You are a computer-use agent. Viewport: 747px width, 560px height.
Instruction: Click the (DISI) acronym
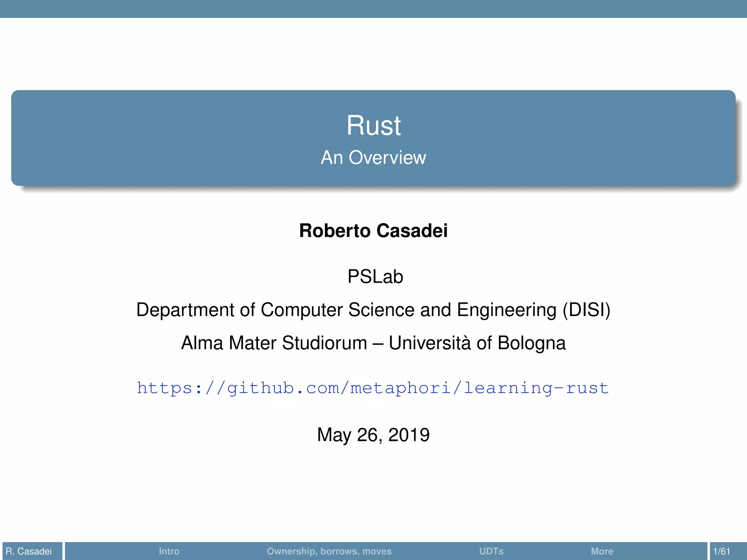(x=586, y=310)
